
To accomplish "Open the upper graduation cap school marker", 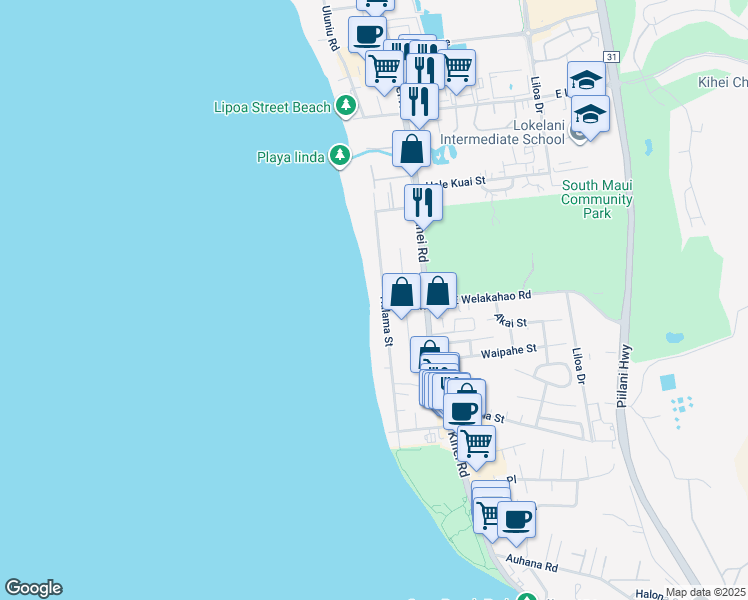I will [x=586, y=79].
